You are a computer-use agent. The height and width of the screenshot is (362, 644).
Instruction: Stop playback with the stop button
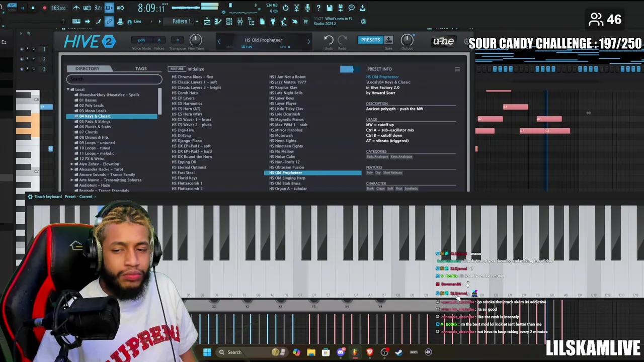point(33,8)
